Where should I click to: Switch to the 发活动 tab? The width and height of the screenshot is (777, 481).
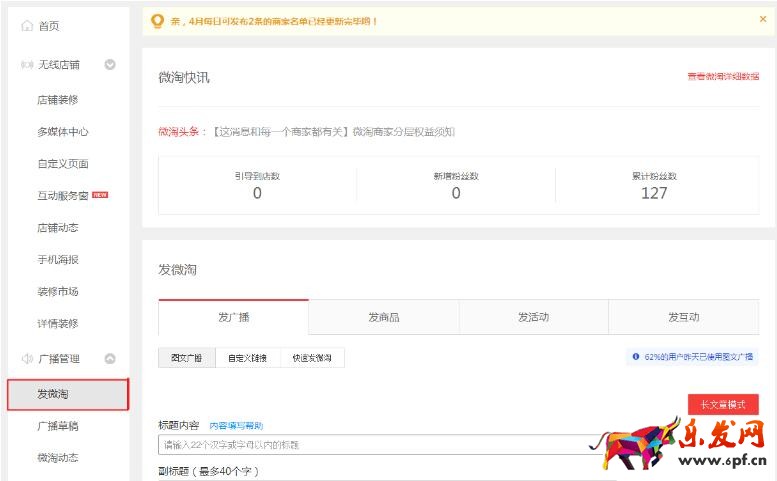point(533,317)
